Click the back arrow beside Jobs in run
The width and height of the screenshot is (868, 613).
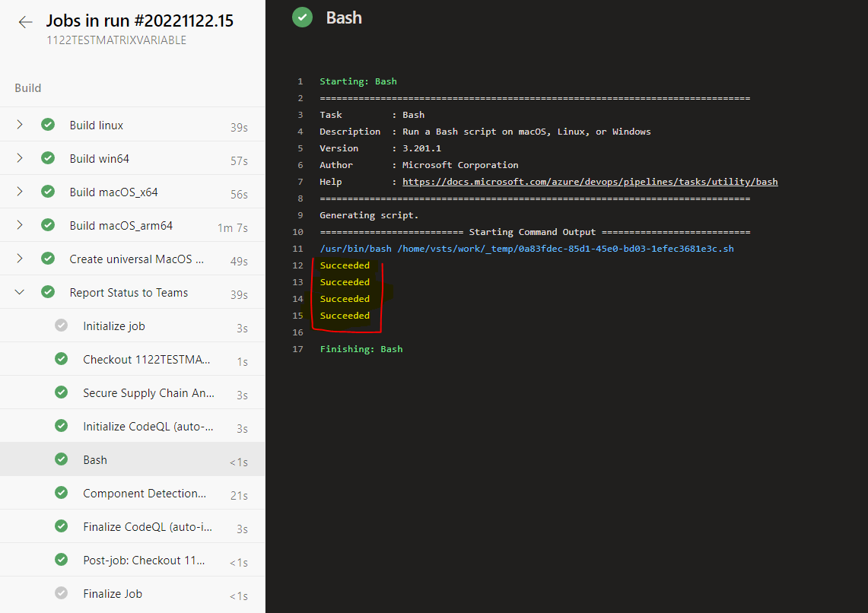coord(26,22)
